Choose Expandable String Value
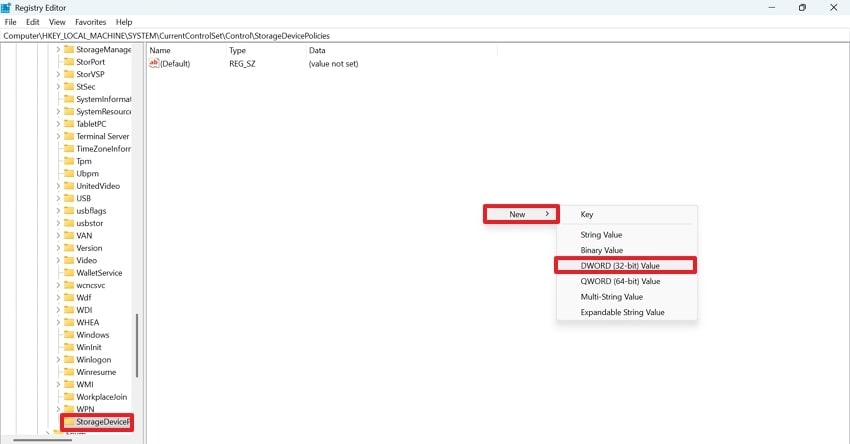The height and width of the screenshot is (444, 850). [627, 312]
